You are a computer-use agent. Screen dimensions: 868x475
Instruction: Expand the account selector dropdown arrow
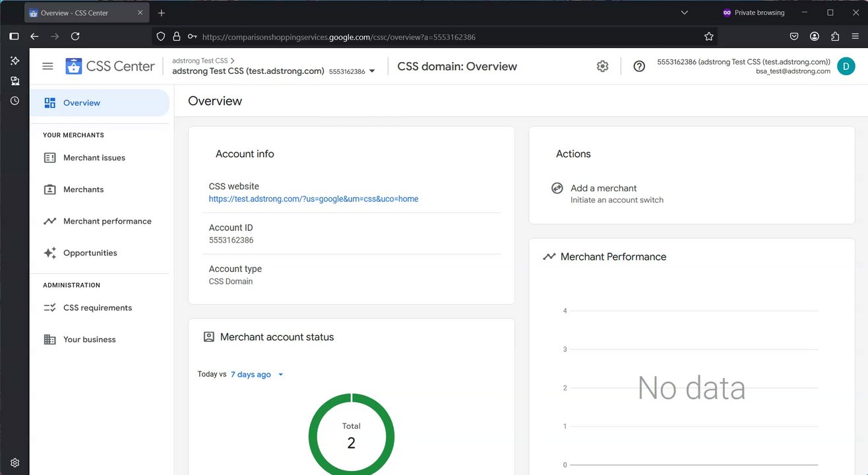[x=372, y=71]
